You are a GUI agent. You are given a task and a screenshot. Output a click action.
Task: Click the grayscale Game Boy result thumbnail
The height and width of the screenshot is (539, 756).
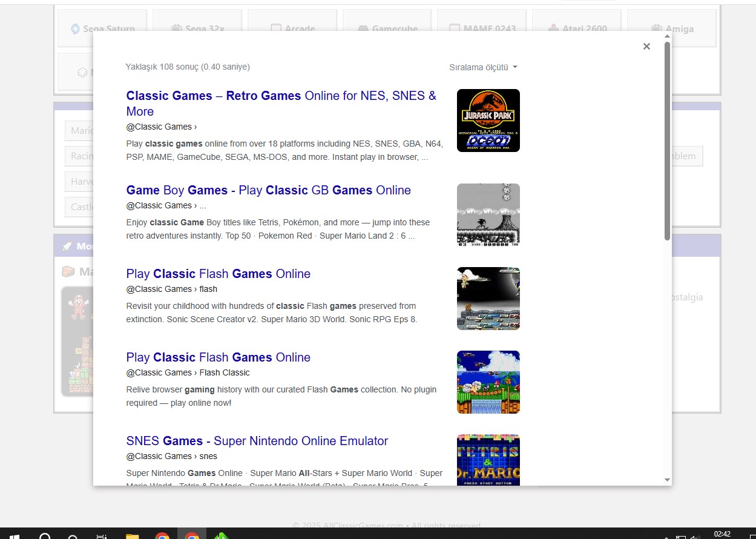point(488,215)
